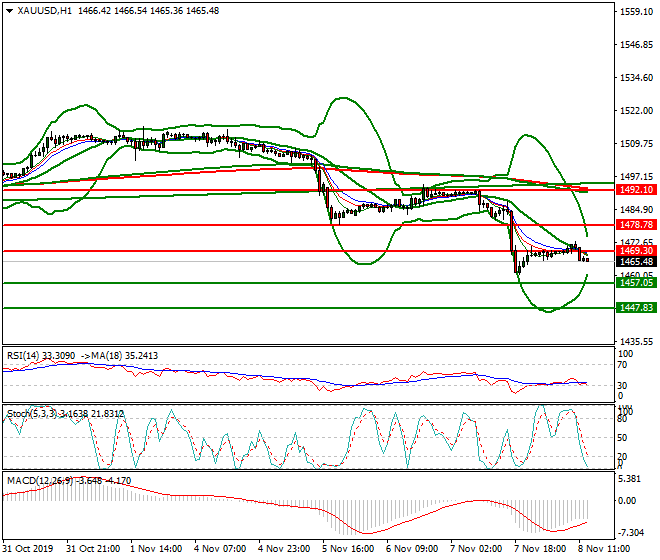The image size is (660, 560).
Task: Select the 1478.78 red price level label
Action: click(x=636, y=225)
